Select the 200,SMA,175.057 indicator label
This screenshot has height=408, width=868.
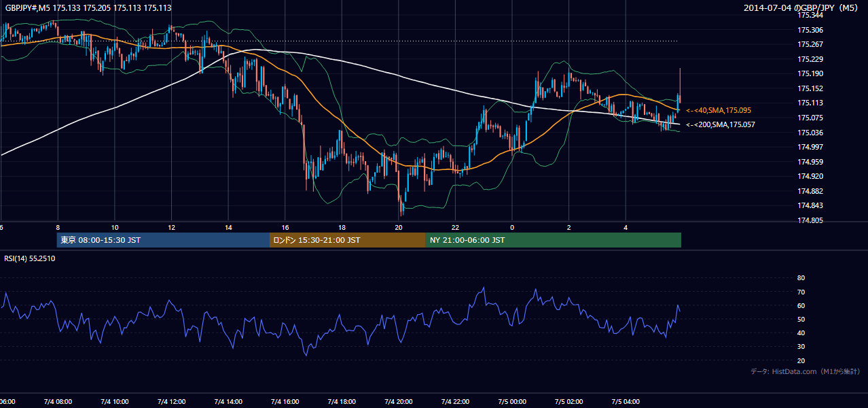[x=720, y=124]
